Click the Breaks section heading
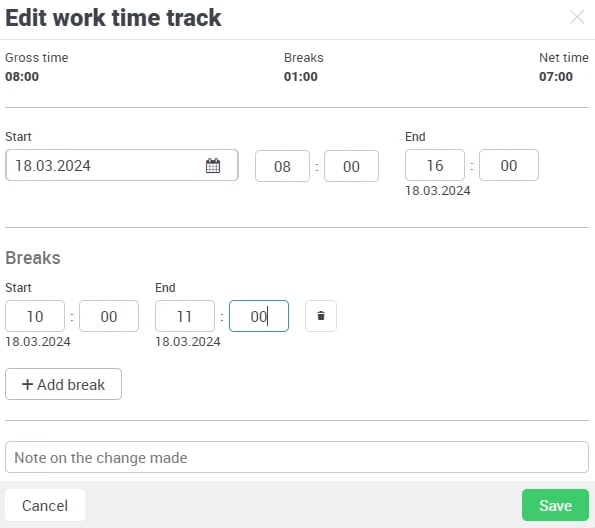 click(33, 258)
